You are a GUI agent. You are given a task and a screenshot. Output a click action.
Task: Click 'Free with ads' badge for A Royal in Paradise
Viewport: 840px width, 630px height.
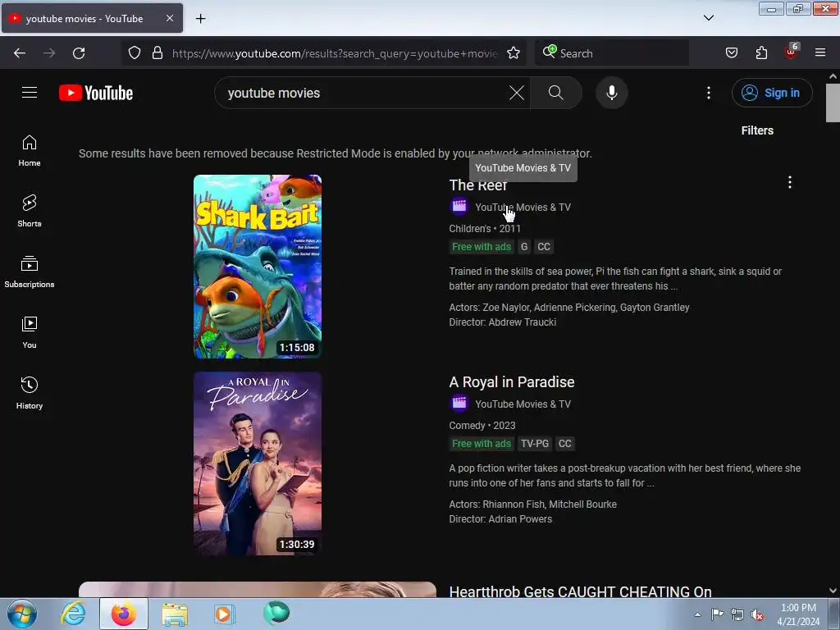(481, 444)
